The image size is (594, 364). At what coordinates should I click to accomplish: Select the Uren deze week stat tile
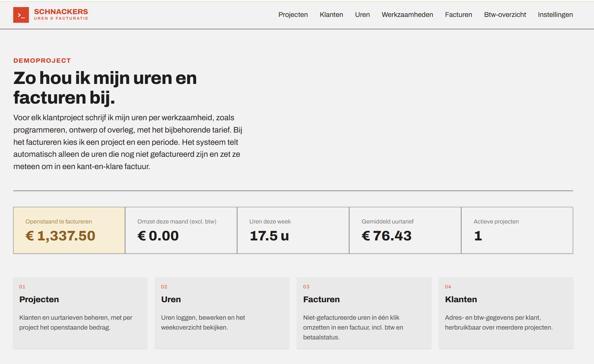(293, 230)
